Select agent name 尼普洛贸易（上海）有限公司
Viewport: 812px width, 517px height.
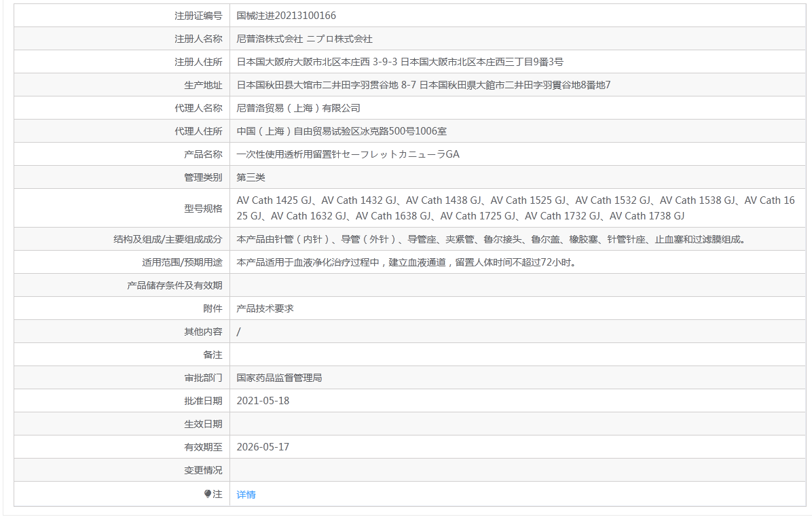coord(298,108)
